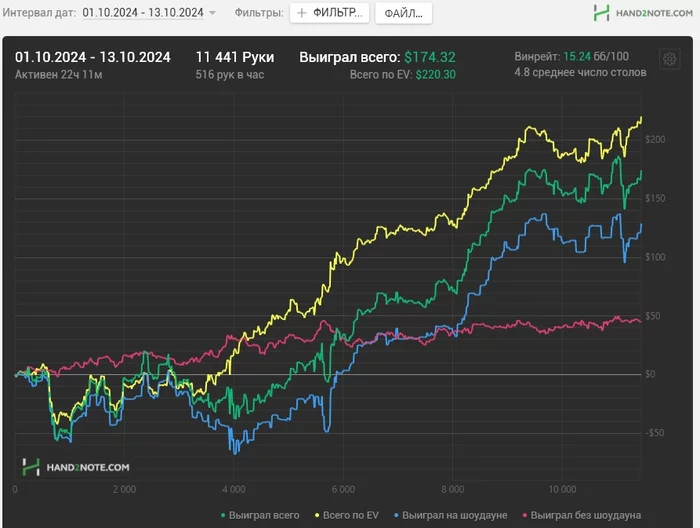Click total won value $174.32
700x528 pixels.
(x=430, y=57)
